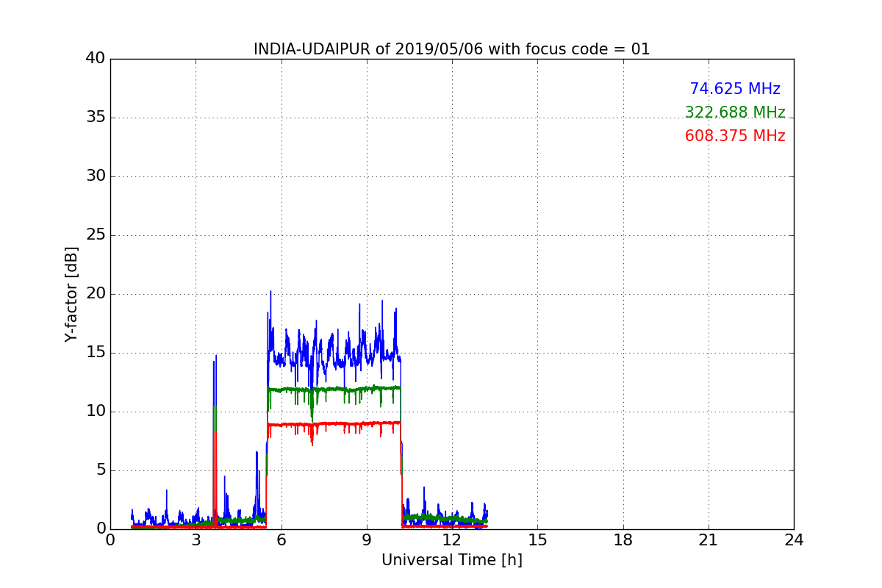Click y-axis tick label 30
Viewport: 882px width, 588px height.
coord(96,176)
